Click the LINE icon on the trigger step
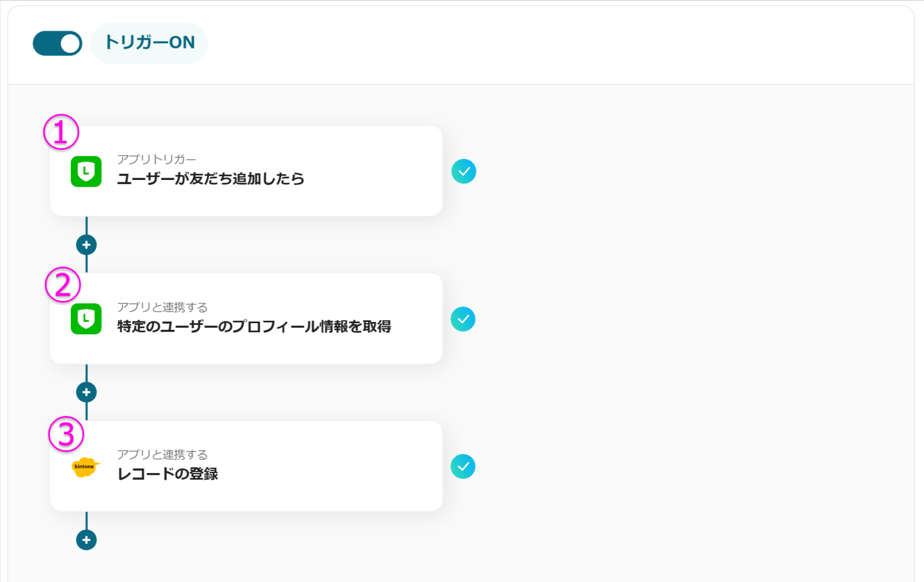 (86, 171)
